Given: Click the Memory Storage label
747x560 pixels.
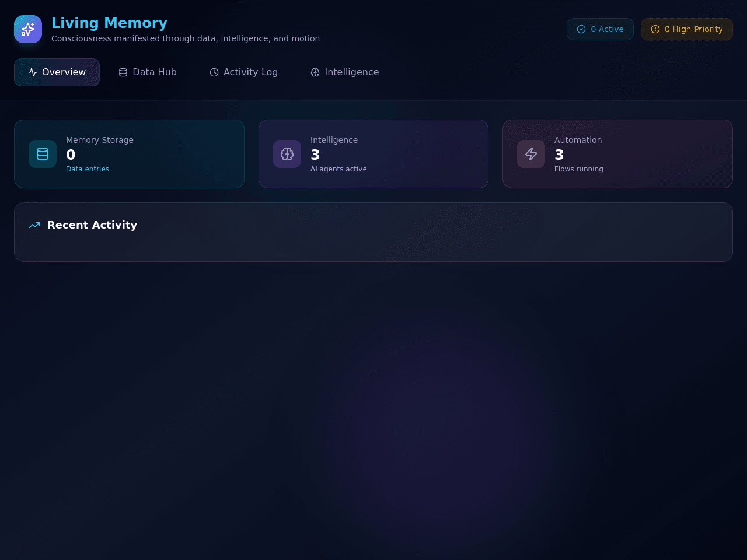Looking at the screenshot, I should (100, 140).
